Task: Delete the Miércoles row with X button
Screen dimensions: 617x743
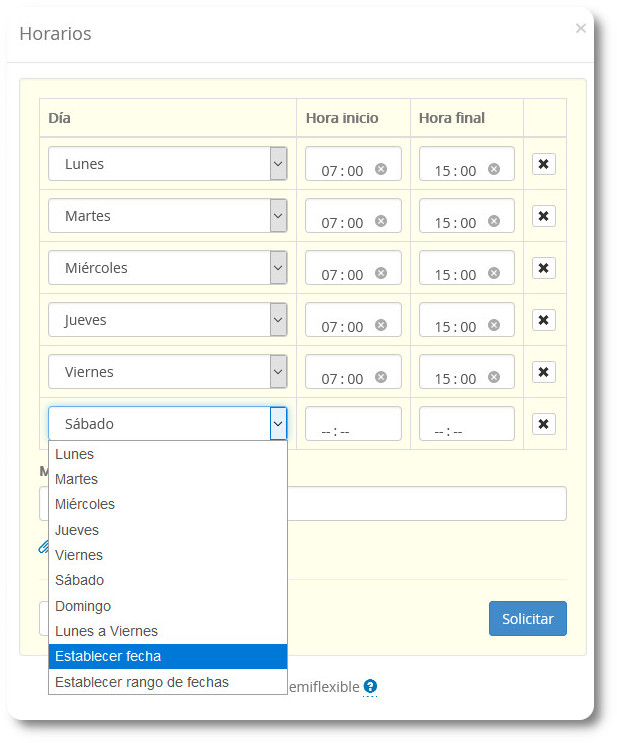Action: (543, 268)
